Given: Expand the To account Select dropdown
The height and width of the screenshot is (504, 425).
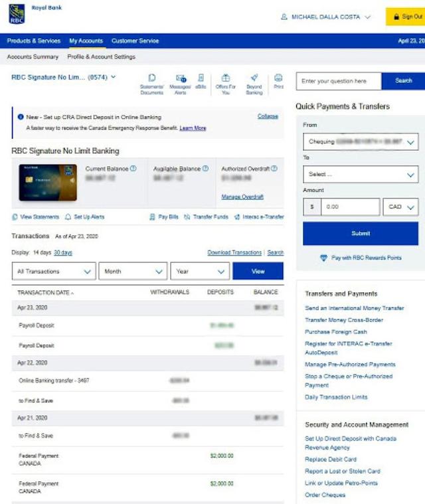Looking at the screenshot, I should click(361, 175).
